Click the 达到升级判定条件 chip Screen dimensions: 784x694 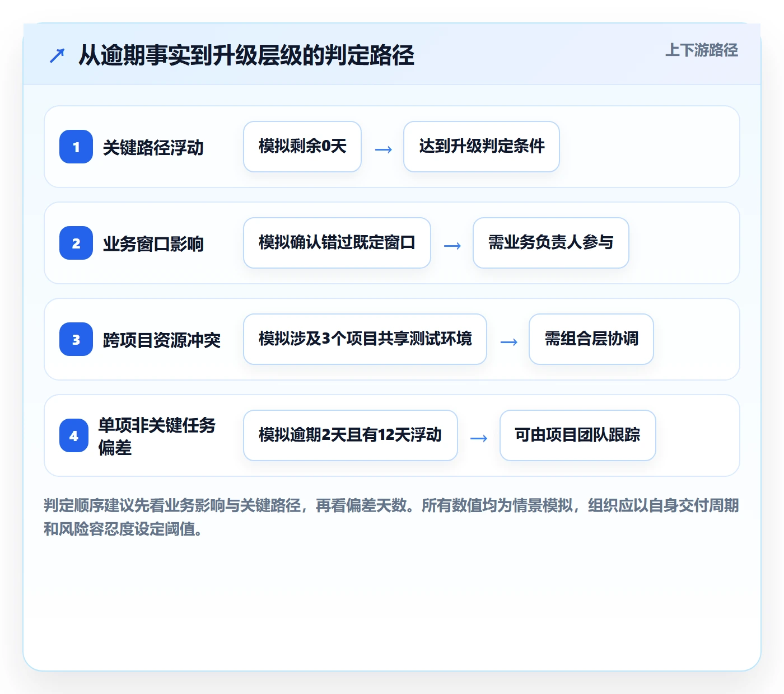482,147
